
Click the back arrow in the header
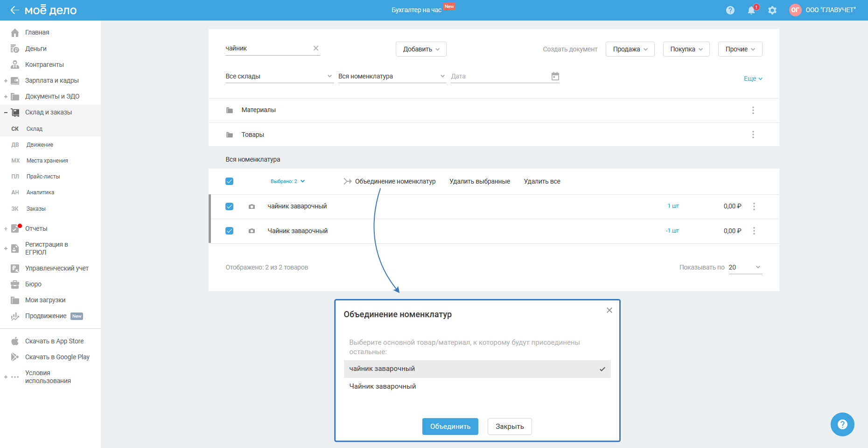(14, 10)
